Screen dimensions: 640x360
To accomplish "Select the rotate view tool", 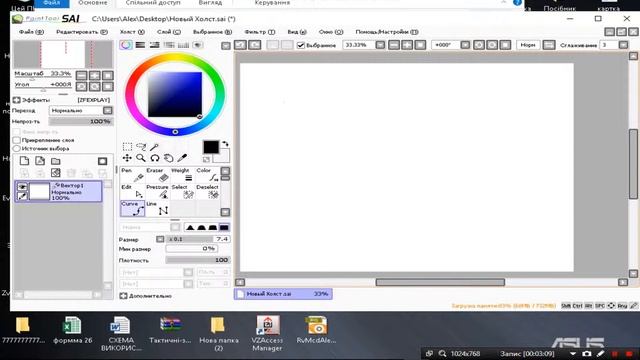I will (155, 158).
